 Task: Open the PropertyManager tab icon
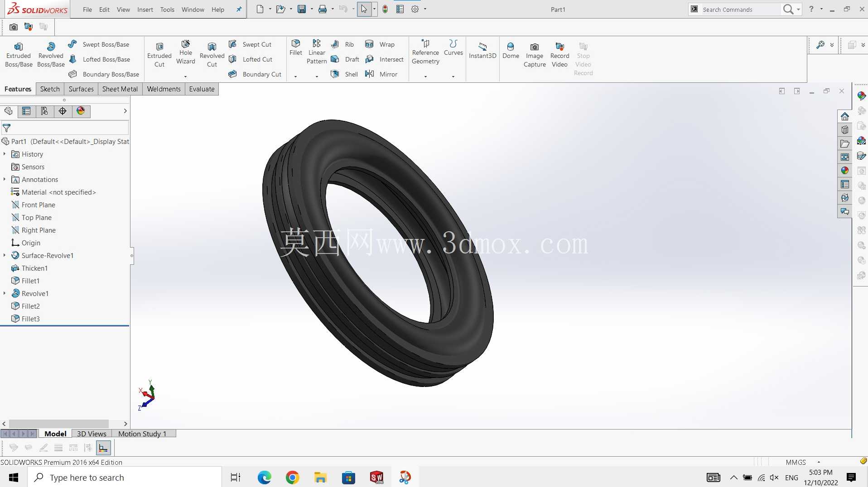(x=26, y=111)
